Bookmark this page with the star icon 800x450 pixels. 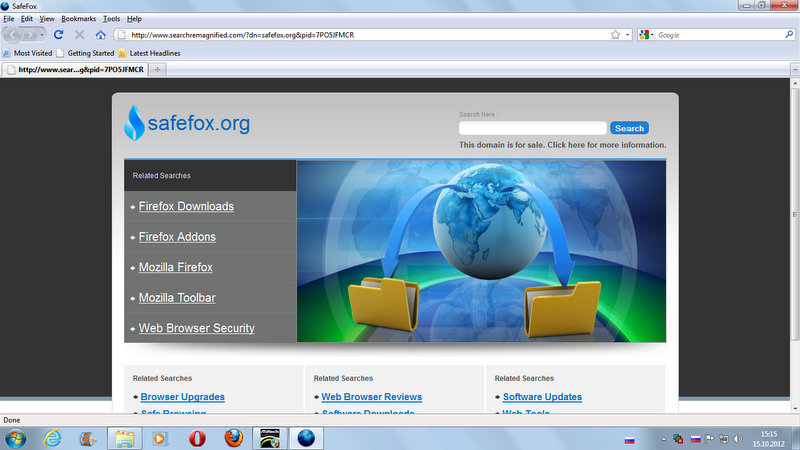pos(615,35)
